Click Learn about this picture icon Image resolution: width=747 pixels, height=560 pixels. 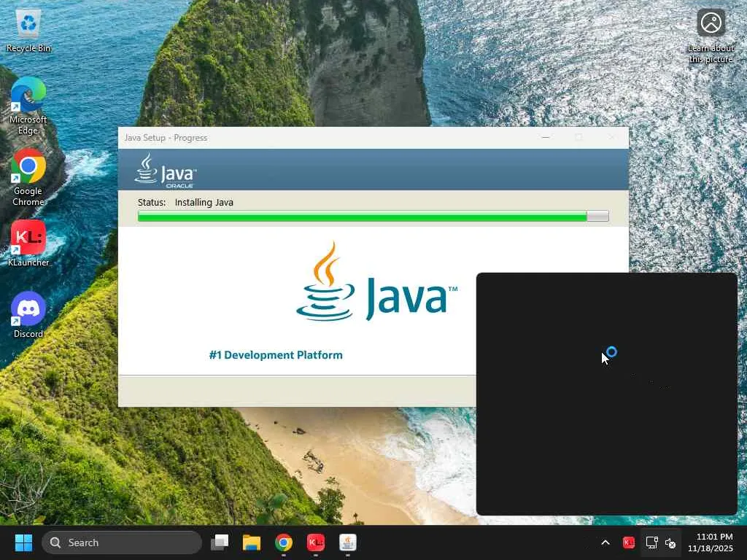point(711,36)
